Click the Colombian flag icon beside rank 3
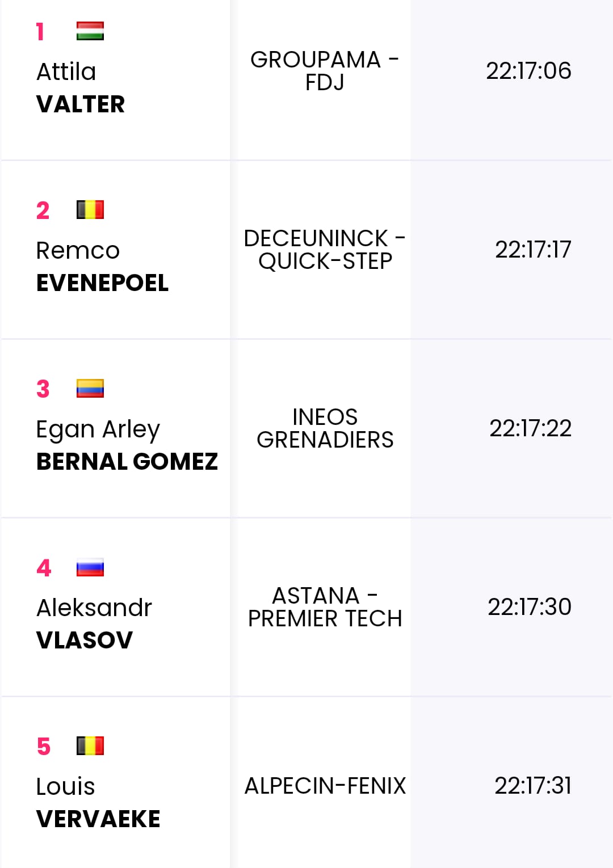This screenshot has height=868, width=613. pyautogui.click(x=90, y=389)
